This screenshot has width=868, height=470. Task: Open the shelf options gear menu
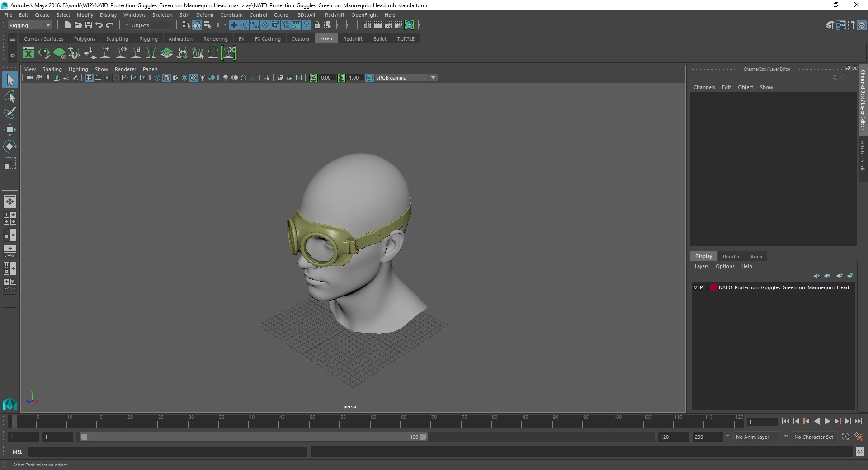click(13, 56)
